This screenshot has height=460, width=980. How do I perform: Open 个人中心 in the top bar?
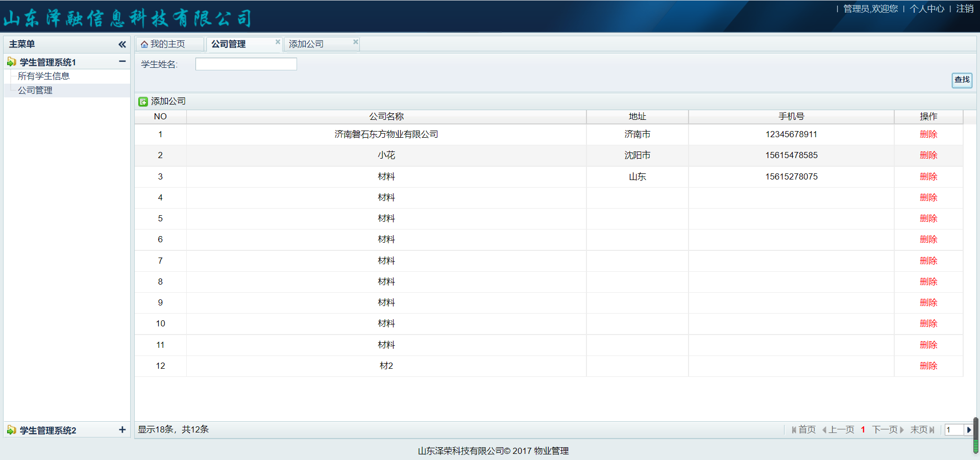point(926,9)
